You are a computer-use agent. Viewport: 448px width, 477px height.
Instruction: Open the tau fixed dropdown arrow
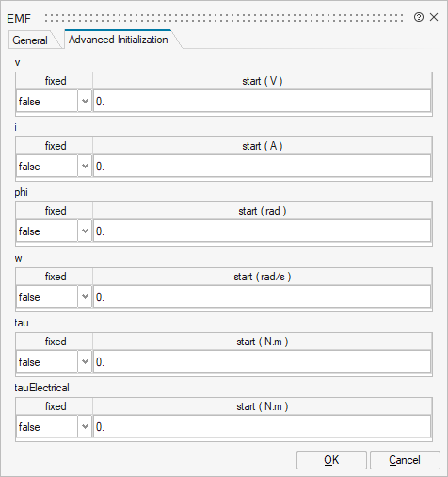(85, 362)
